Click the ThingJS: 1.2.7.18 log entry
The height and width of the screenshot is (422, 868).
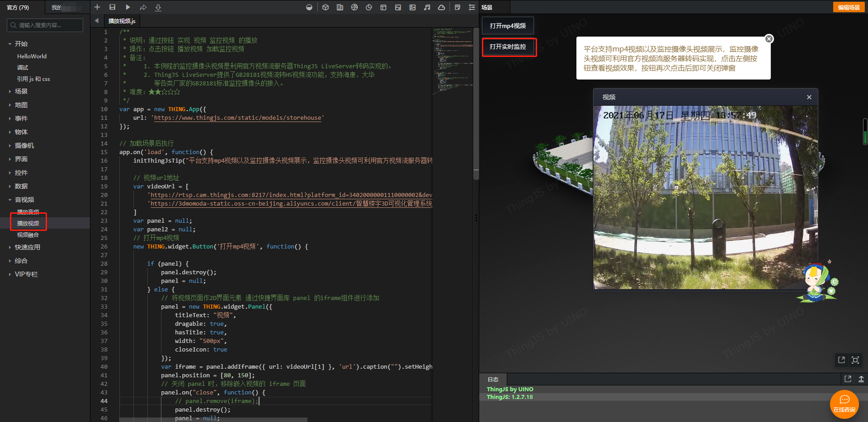(x=509, y=397)
